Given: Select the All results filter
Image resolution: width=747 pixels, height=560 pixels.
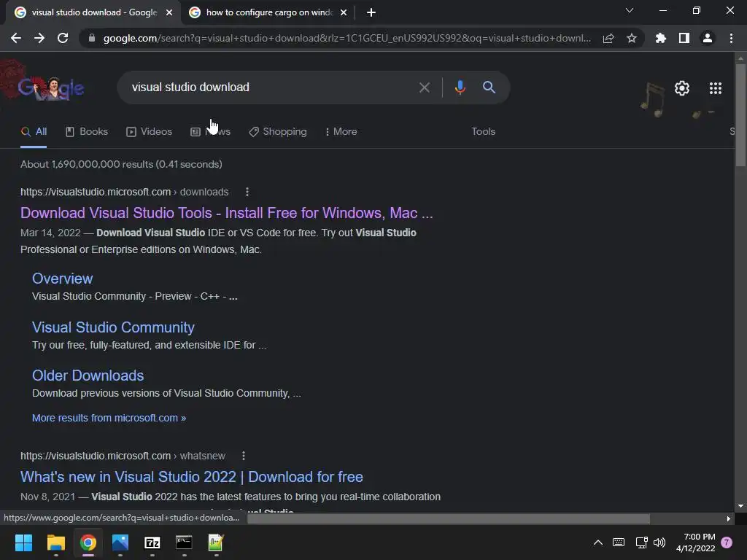Looking at the screenshot, I should point(34,132).
